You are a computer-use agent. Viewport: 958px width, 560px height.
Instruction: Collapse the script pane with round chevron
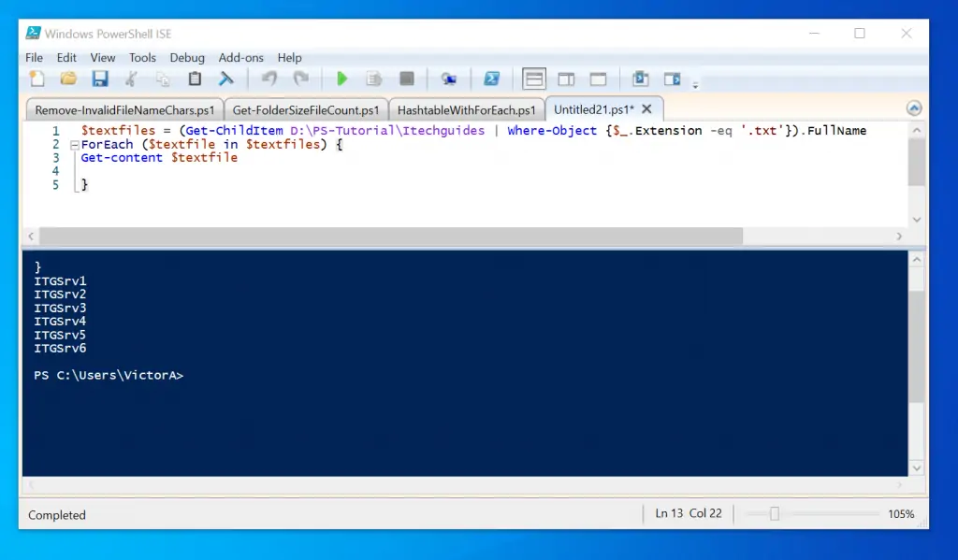pyautogui.click(x=914, y=108)
